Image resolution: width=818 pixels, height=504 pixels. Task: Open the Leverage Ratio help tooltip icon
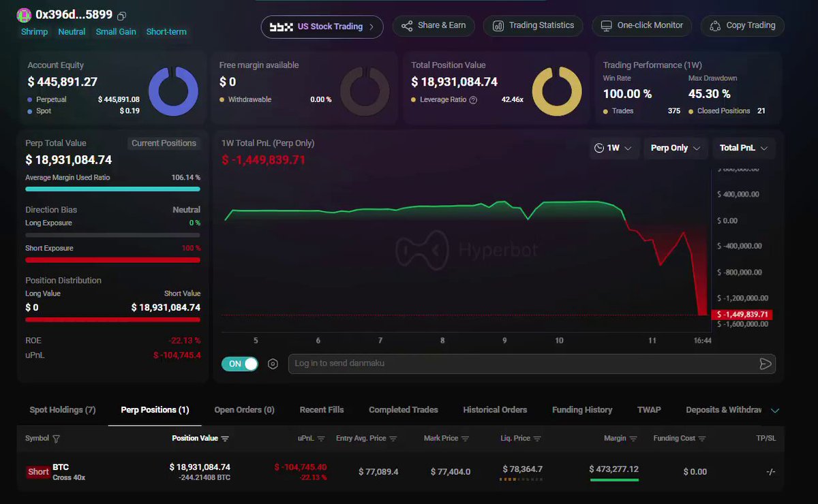(473, 99)
